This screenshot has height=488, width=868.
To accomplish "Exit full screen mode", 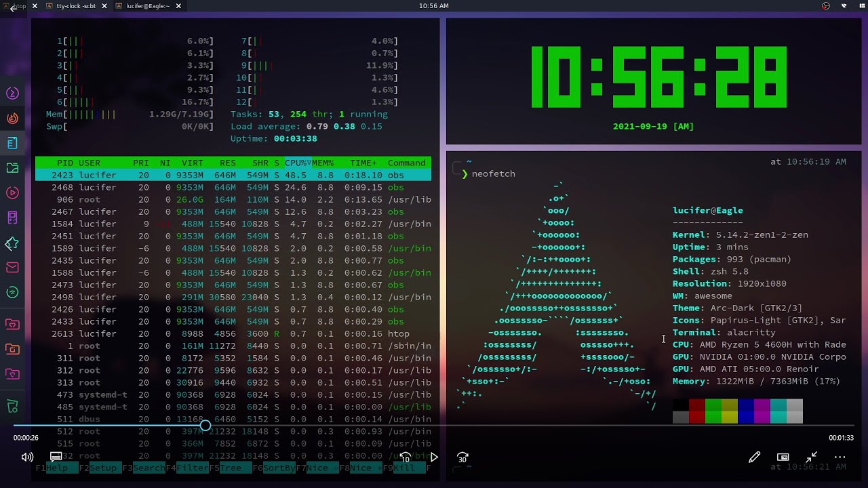I will point(811,457).
